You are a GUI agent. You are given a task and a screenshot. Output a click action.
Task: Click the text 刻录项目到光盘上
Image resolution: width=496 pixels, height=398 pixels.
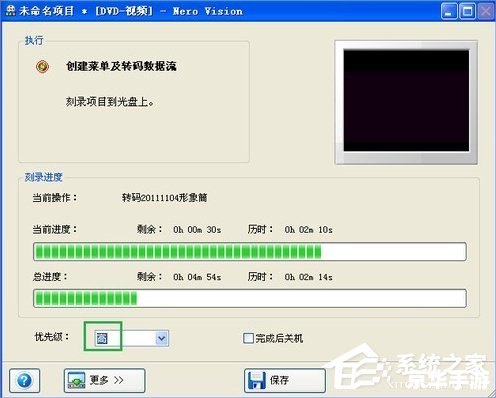pos(109,102)
